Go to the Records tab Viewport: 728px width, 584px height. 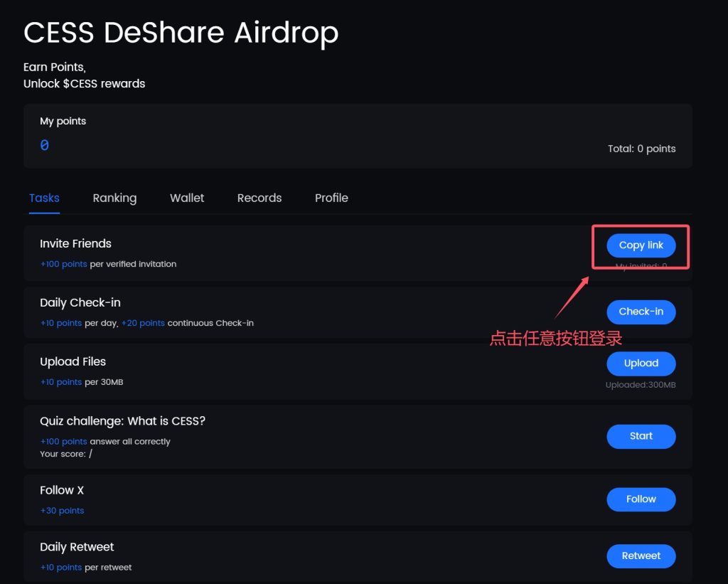259,198
